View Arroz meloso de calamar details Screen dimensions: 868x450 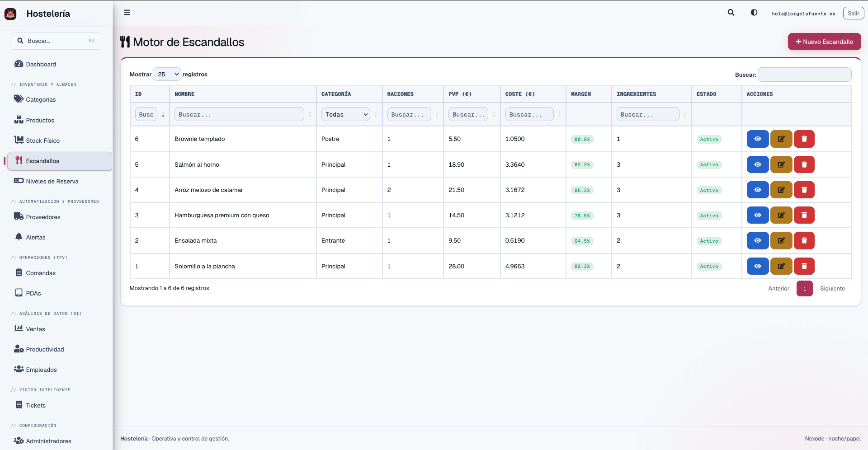tap(758, 190)
